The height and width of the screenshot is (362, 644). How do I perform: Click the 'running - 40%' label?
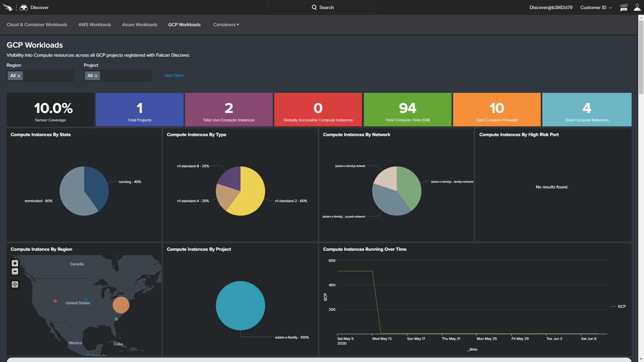(130, 182)
